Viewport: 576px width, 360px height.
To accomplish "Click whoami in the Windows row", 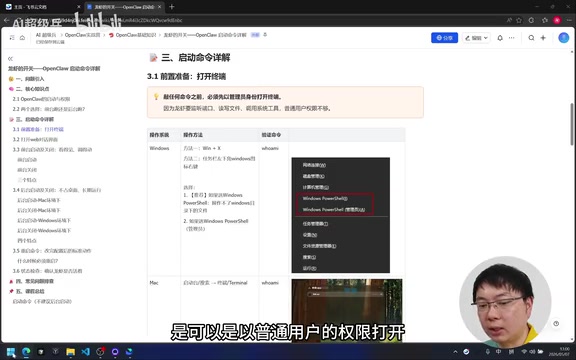I will pos(270,148).
